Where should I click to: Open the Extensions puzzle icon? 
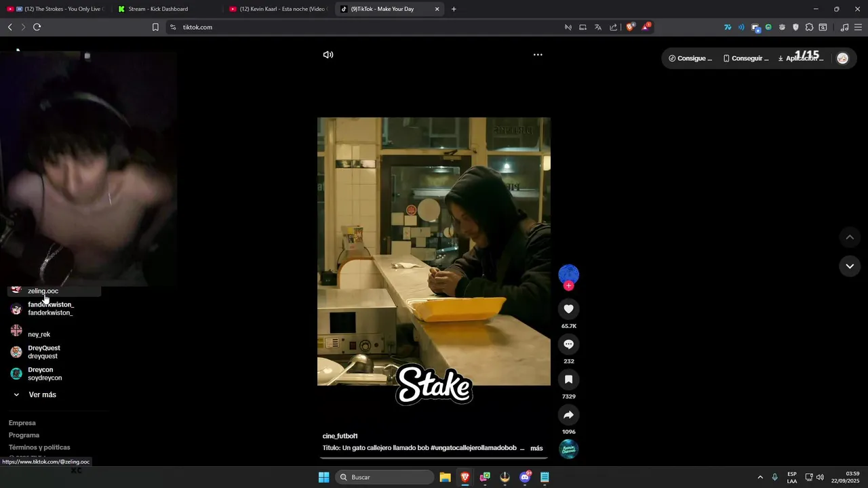tap(809, 27)
